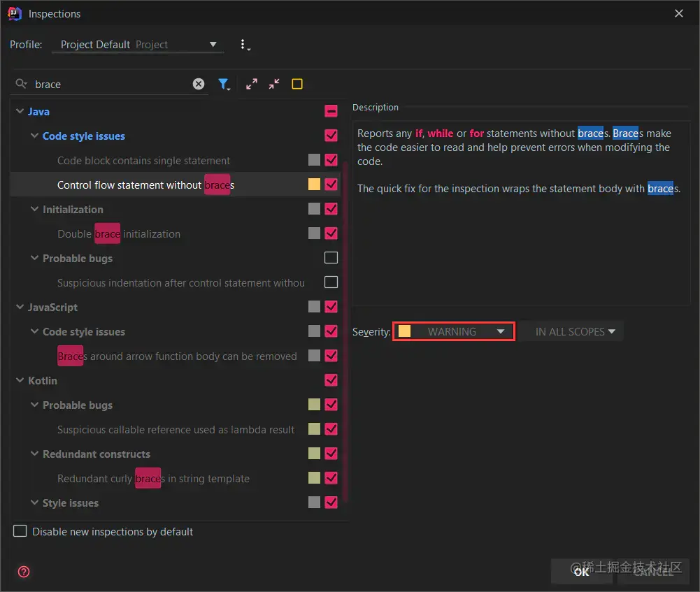
Task: Close the Inspections dialog
Action: click(x=678, y=13)
